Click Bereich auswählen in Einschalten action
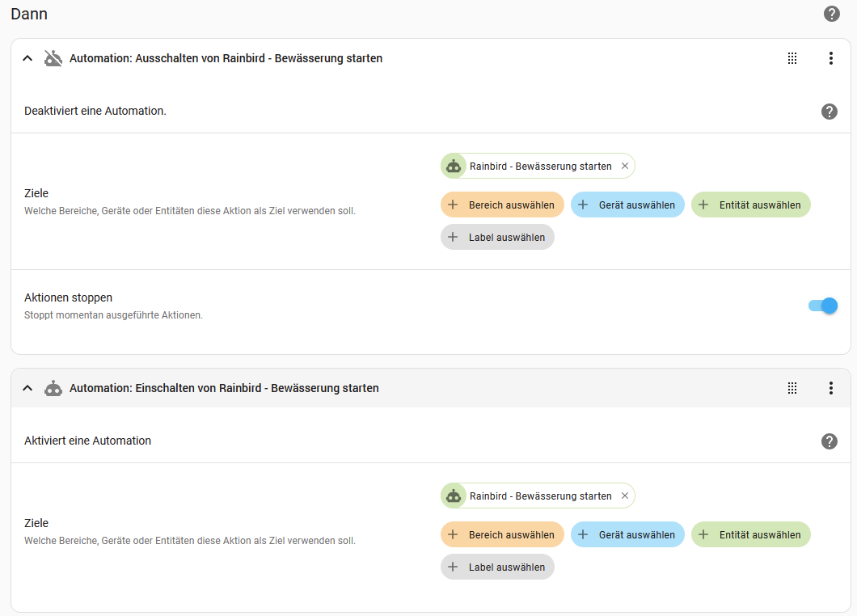The height and width of the screenshot is (616, 857). (502, 534)
